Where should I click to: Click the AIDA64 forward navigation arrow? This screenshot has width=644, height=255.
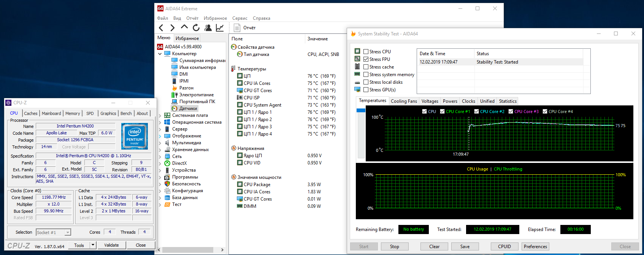click(x=172, y=28)
